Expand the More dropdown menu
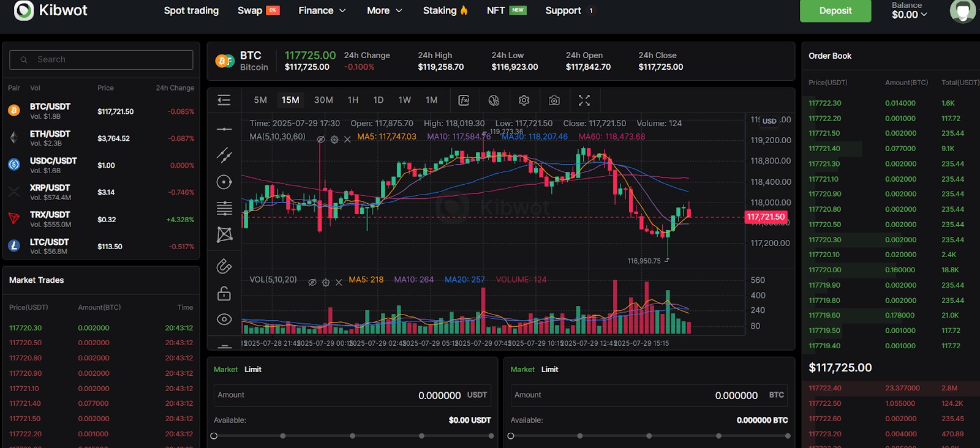The image size is (980, 448). coord(385,10)
